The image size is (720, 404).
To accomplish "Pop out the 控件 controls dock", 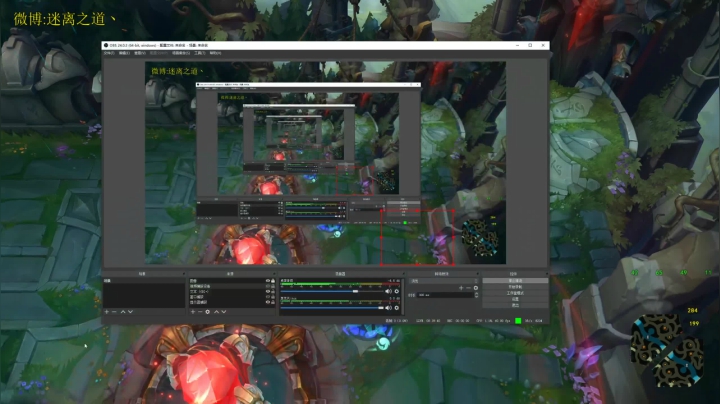I will (547, 274).
